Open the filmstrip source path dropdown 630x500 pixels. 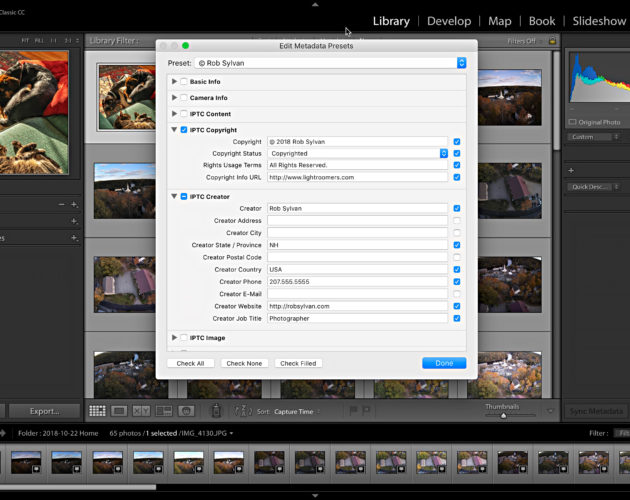[x=231, y=433]
